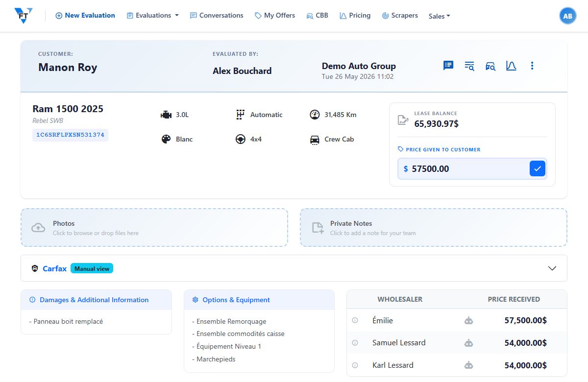The height and width of the screenshot is (382, 588).
Task: Click the color palette icon beside Blanc
Action: tap(166, 139)
